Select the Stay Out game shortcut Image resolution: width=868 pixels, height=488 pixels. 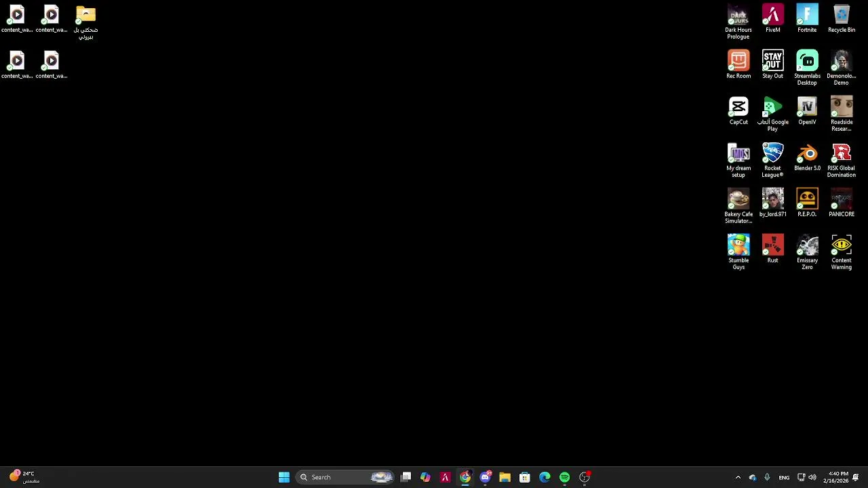pos(772,65)
